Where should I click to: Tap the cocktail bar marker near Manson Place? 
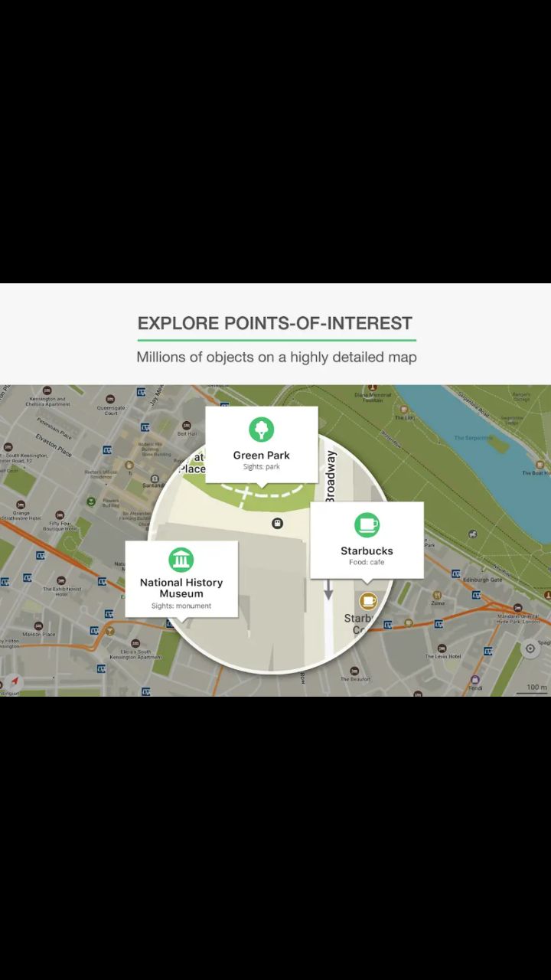[109, 631]
